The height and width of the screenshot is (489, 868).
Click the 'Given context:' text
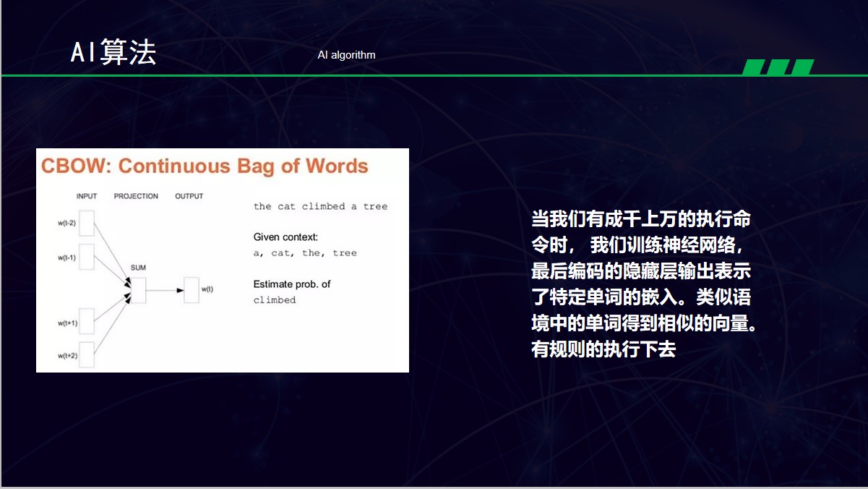coord(285,237)
